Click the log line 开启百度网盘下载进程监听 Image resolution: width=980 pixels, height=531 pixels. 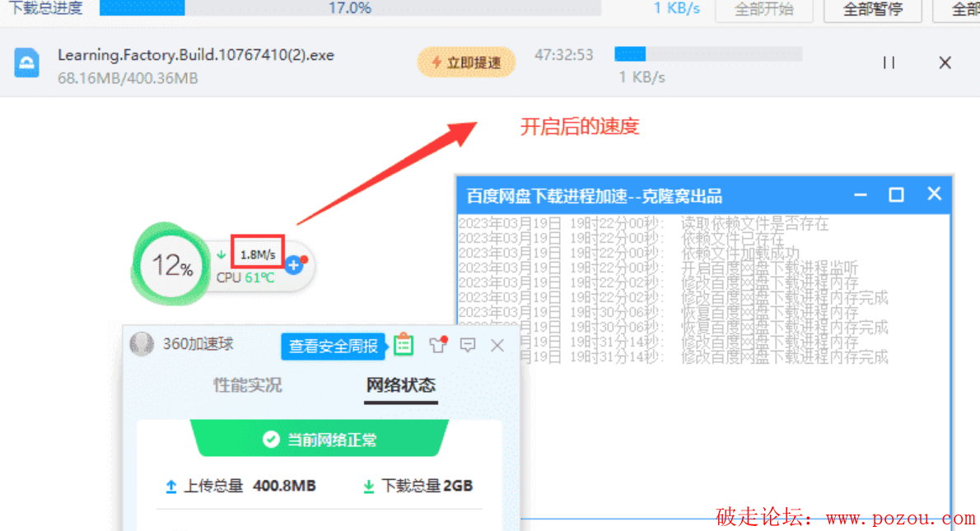point(658,268)
